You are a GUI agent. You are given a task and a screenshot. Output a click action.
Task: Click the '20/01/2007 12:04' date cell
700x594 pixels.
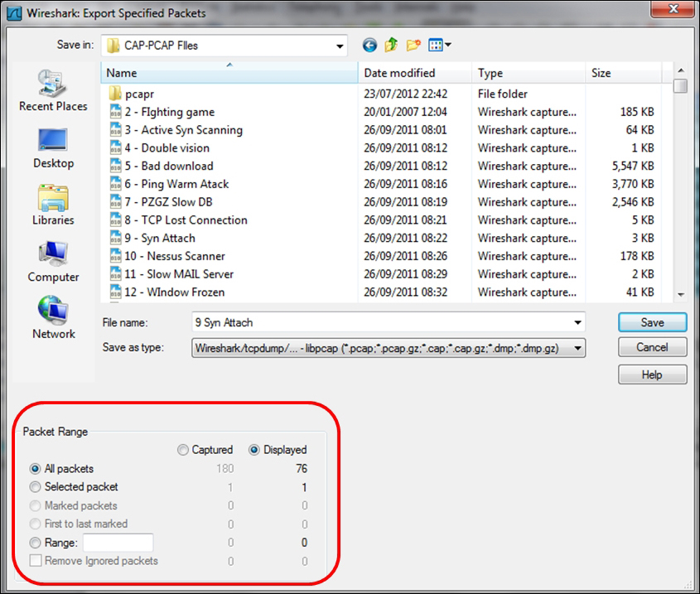pyautogui.click(x=405, y=112)
